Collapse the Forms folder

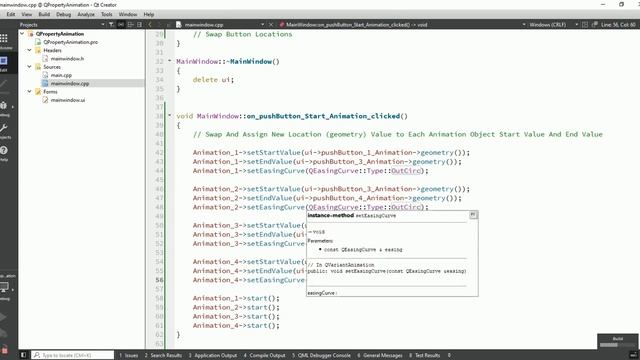29,91
